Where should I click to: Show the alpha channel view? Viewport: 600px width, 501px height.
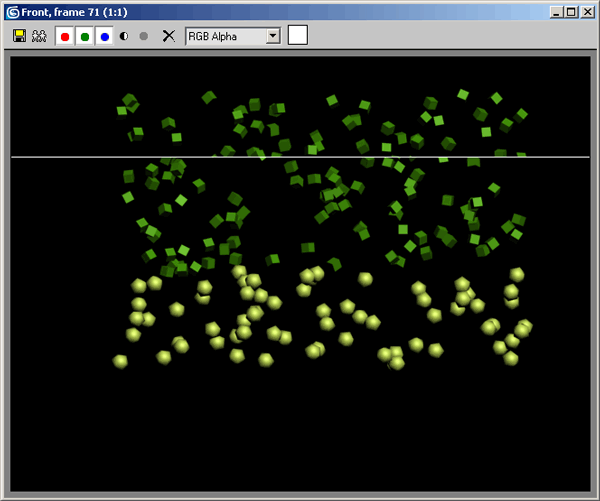point(124,36)
